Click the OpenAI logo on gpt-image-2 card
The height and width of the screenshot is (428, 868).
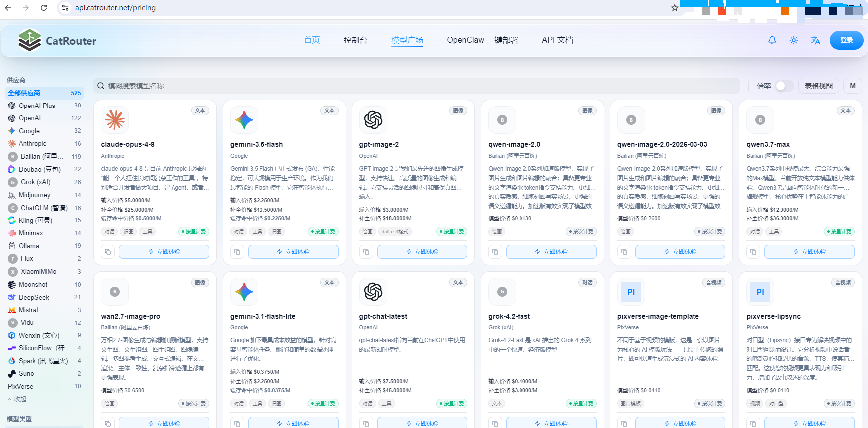(x=373, y=120)
